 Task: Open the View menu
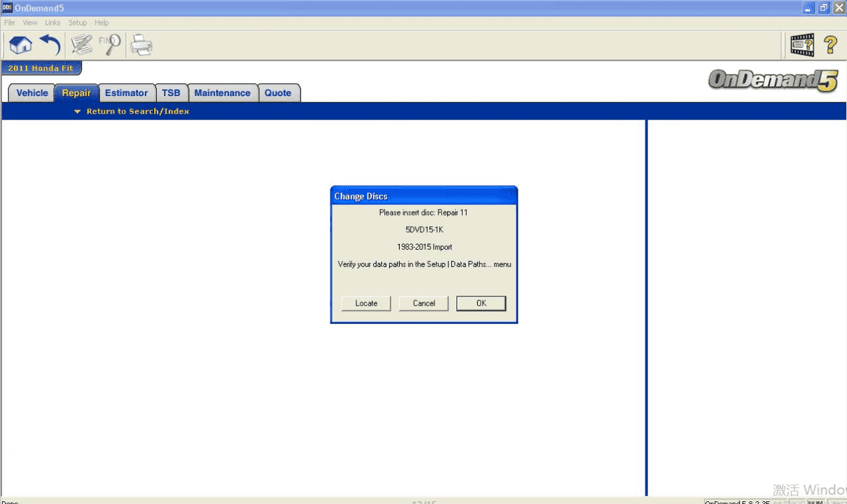[30, 23]
